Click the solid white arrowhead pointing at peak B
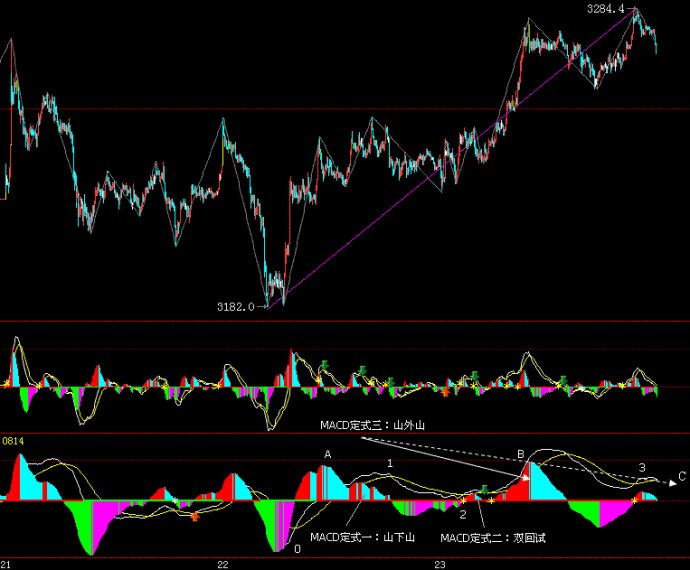Image resolution: width=690 pixels, height=570 pixels. (525, 477)
